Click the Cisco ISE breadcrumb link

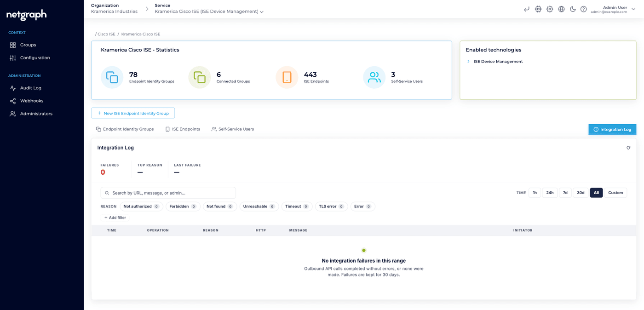click(106, 34)
